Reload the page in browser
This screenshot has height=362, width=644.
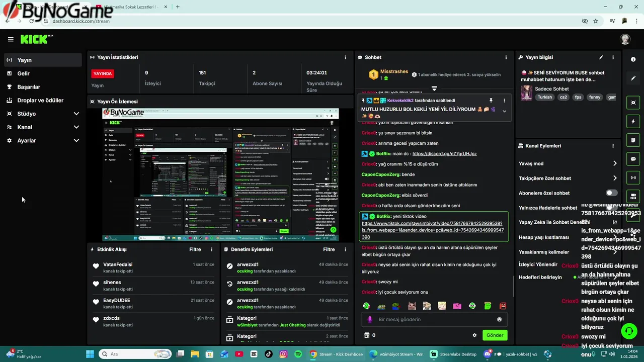[x=32, y=21]
